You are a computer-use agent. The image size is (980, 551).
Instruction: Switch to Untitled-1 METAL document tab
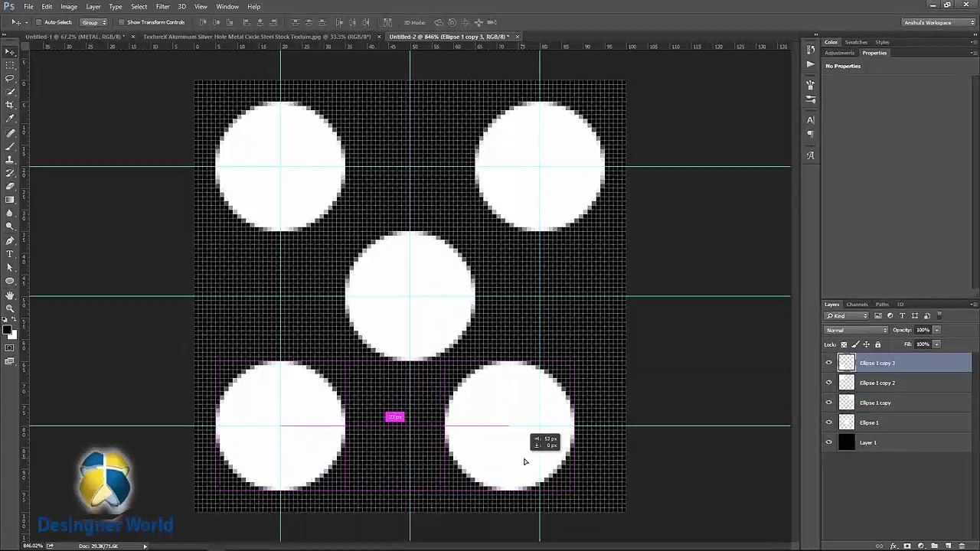pyautogui.click(x=73, y=37)
